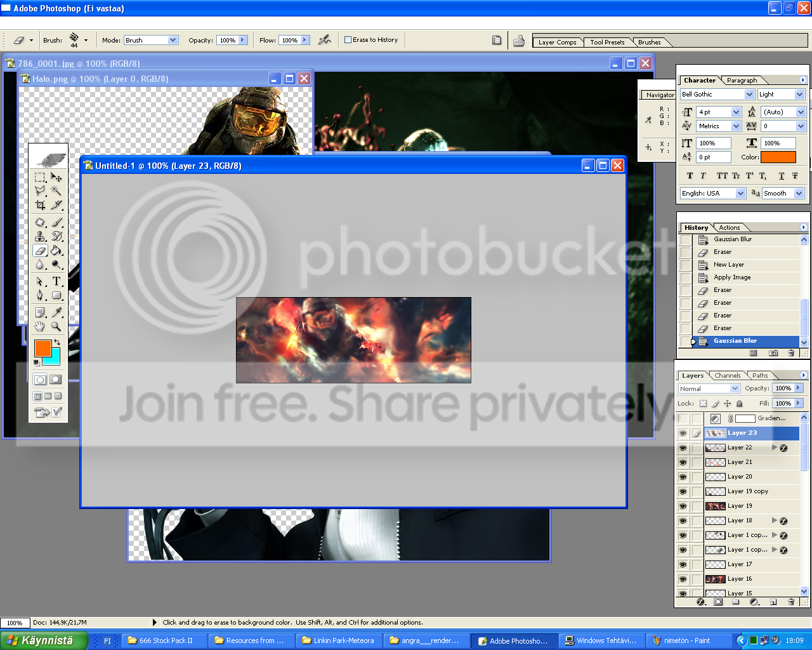Open the Layer Comps tab

pos(557,43)
